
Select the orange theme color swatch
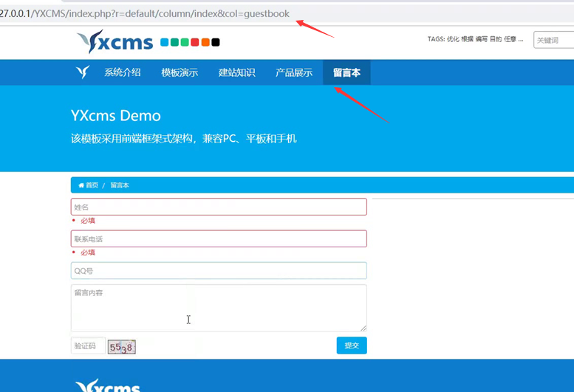(205, 42)
